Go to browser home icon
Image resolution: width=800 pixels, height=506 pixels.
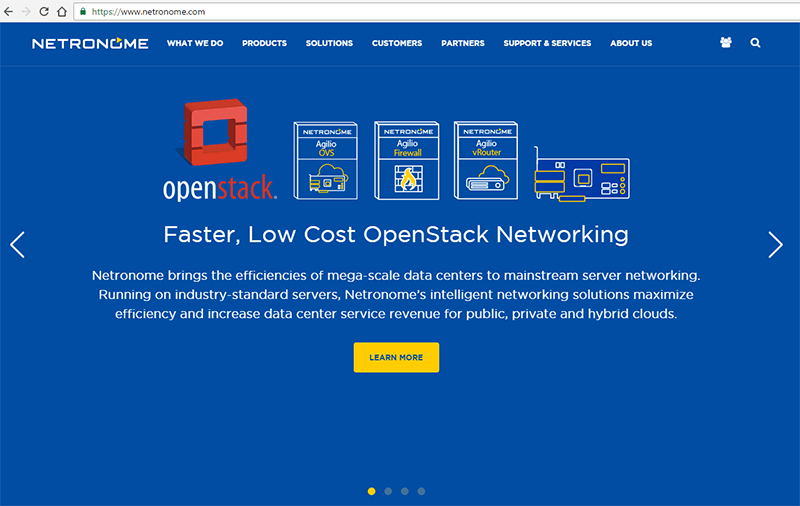pos(62,11)
